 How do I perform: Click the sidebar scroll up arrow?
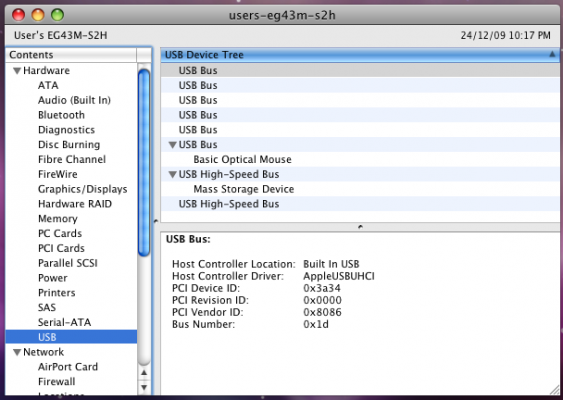click(x=144, y=373)
